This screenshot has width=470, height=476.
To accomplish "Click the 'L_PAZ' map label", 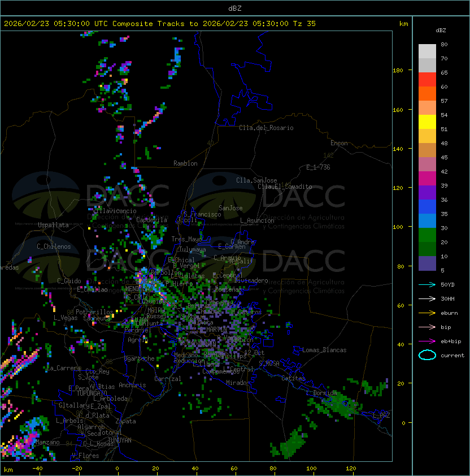I will pyautogui.click(x=381, y=416).
